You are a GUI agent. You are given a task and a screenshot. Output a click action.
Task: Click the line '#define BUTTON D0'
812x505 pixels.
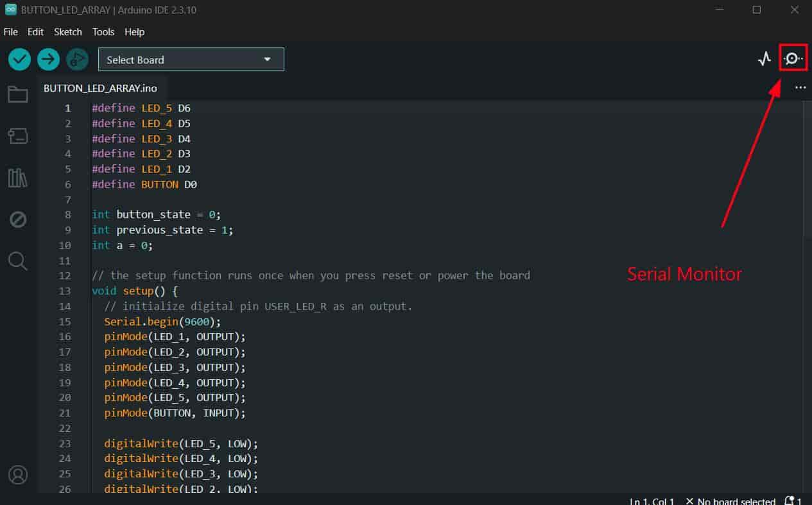(144, 184)
